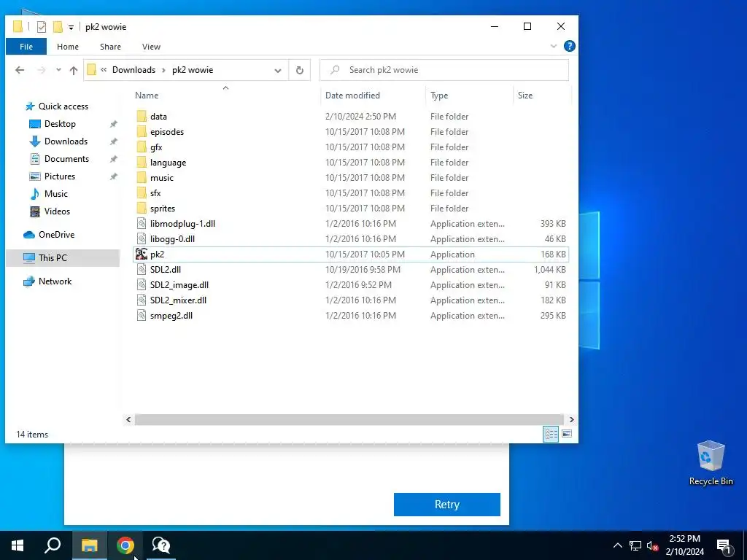Open Google Chrome from taskbar
Image resolution: width=747 pixels, height=560 pixels.
click(x=125, y=545)
